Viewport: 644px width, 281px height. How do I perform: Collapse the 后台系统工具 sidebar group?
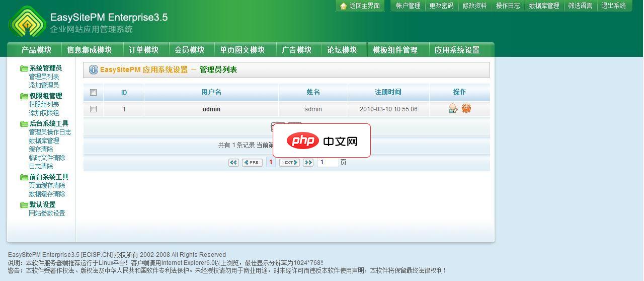[x=49, y=124]
